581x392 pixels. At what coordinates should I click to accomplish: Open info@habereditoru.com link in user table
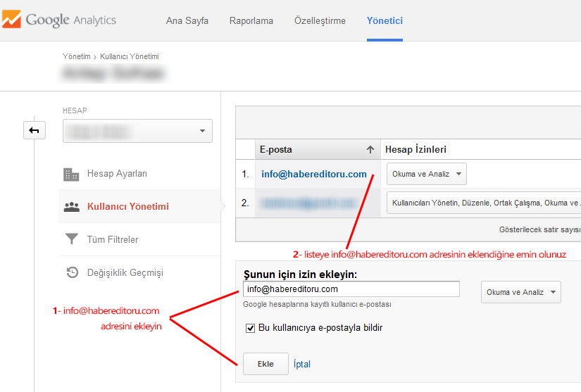pyautogui.click(x=314, y=174)
